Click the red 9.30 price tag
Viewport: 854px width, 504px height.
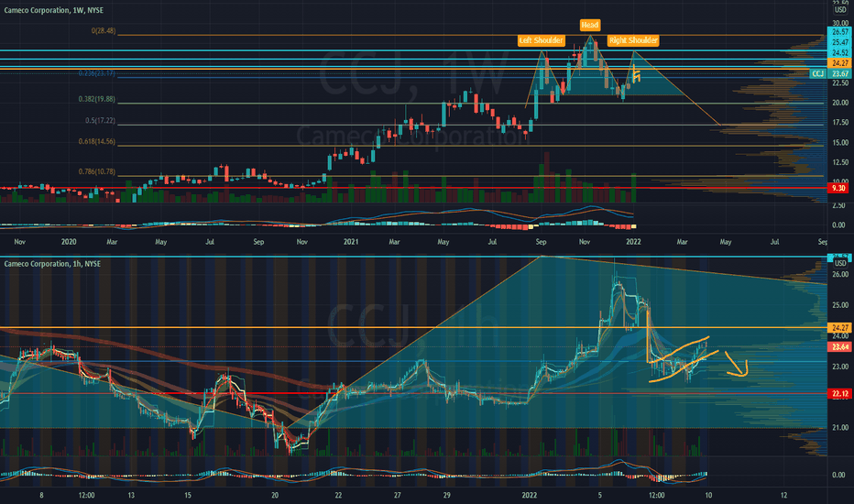(x=840, y=188)
